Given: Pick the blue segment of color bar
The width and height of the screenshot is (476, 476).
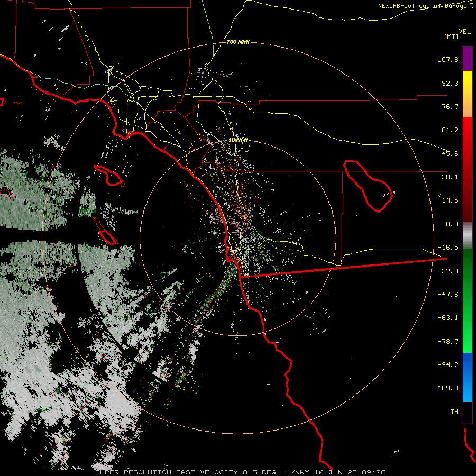Looking at the screenshot, I should coord(467,377).
